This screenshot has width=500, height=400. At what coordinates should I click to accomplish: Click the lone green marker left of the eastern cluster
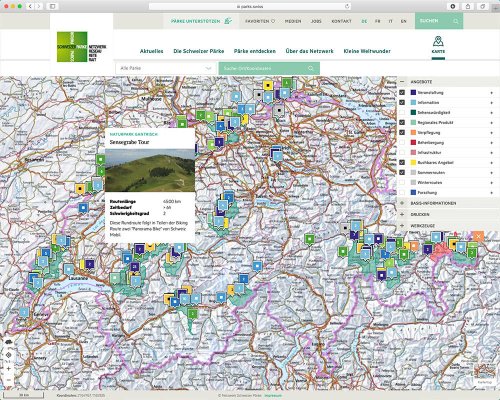[310, 239]
